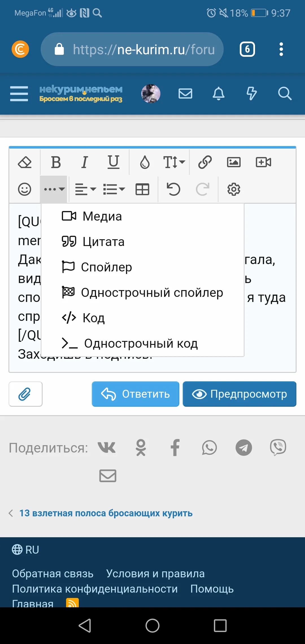
Task: Share via VK icon
Action: click(x=106, y=448)
